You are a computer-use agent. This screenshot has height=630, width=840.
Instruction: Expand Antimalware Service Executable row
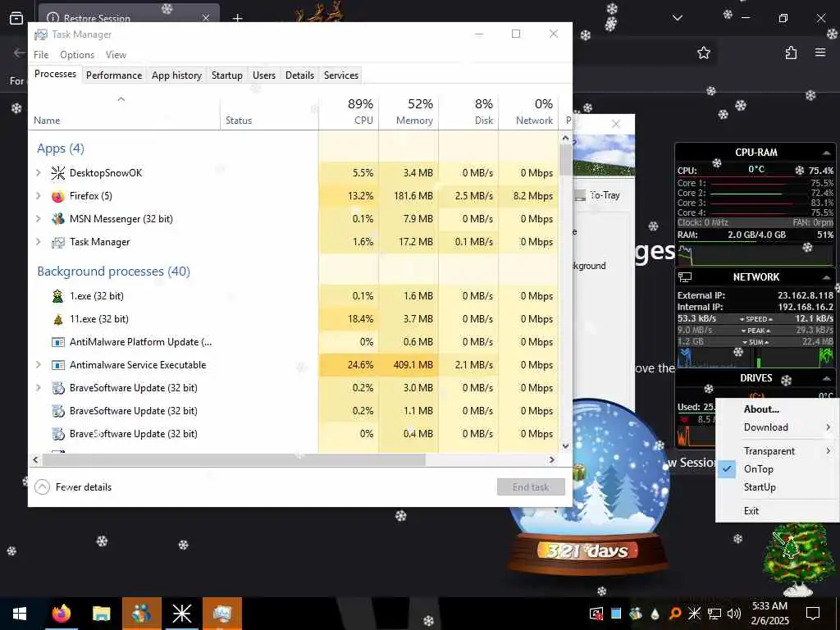[x=38, y=365]
